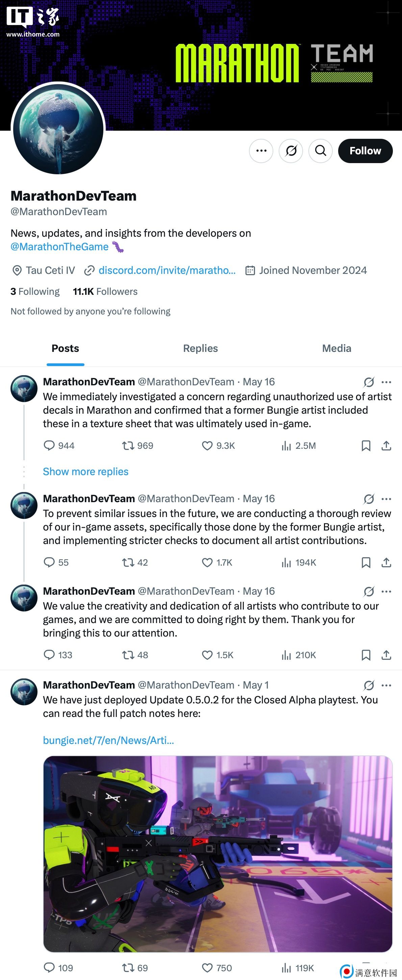Switch to the Replies tab

[200, 349]
